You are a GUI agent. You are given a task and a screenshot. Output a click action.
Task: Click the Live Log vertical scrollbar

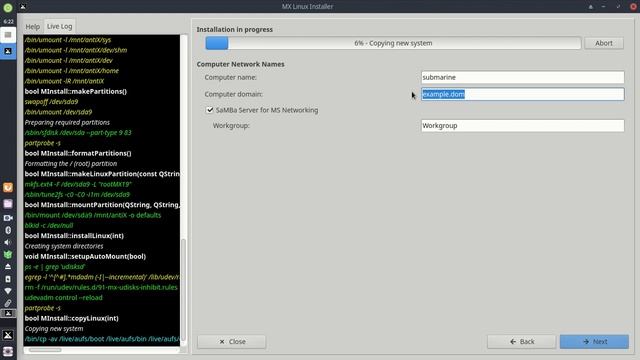183,289
